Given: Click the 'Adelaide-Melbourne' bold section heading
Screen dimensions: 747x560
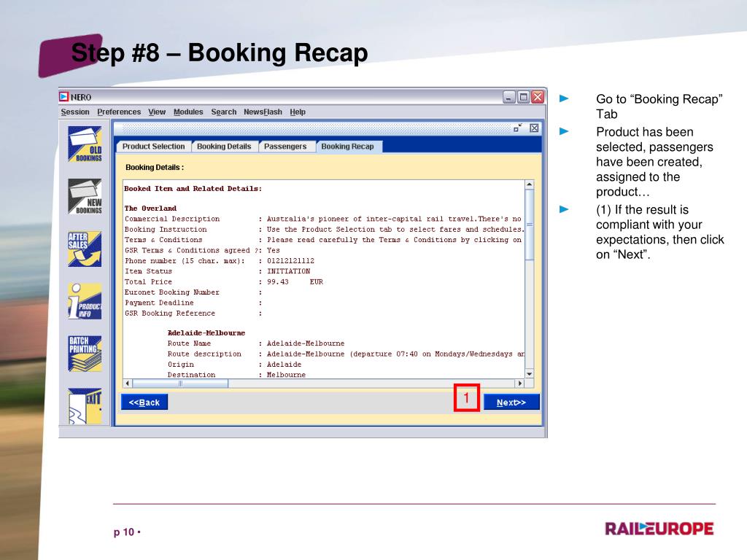Looking at the screenshot, I should coord(206,332).
